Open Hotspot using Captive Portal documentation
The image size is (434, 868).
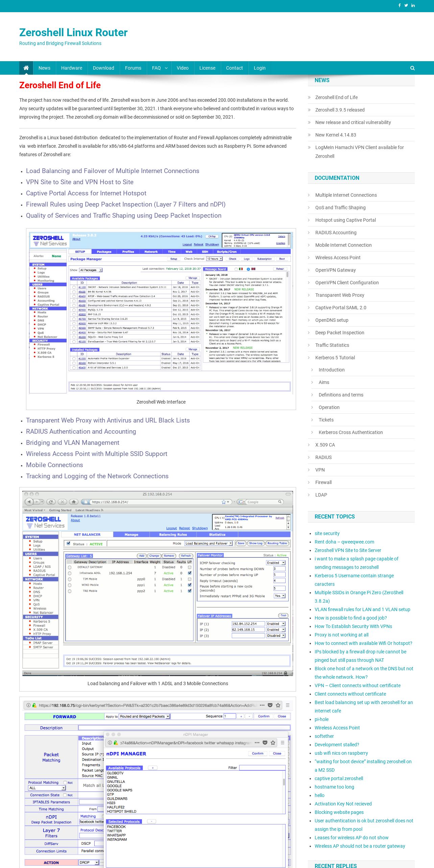[x=345, y=220]
